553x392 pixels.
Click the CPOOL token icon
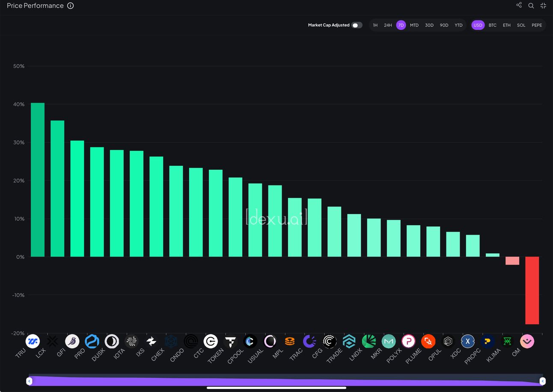[250, 341]
